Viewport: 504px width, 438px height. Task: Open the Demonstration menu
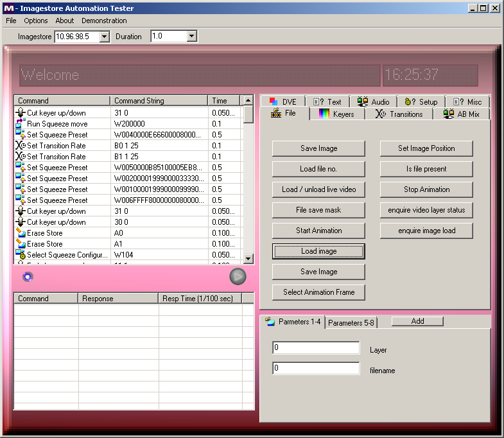point(104,21)
